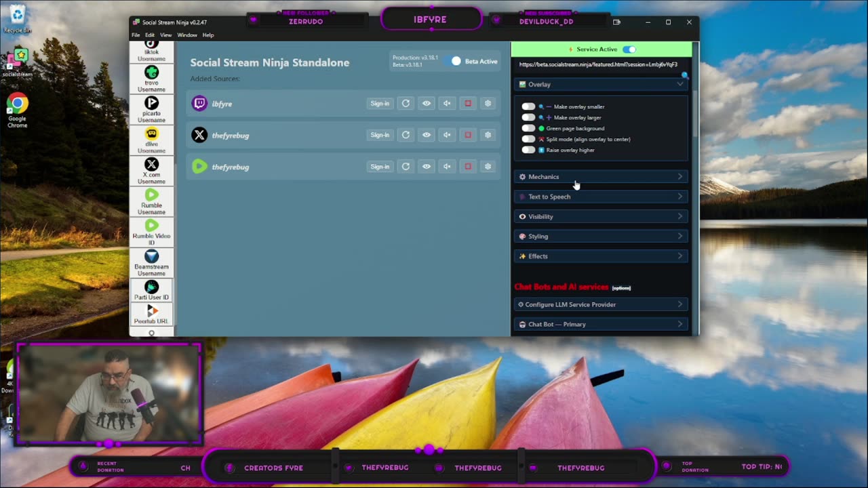This screenshot has height=488, width=868.
Task: Open the [options] link for Chat Bots
Action: (x=621, y=288)
